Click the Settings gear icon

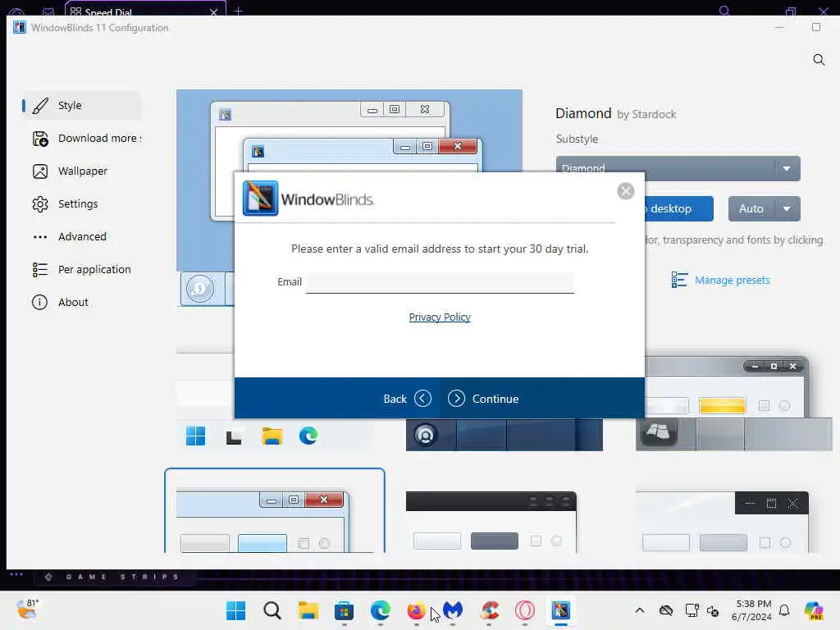[x=40, y=204]
